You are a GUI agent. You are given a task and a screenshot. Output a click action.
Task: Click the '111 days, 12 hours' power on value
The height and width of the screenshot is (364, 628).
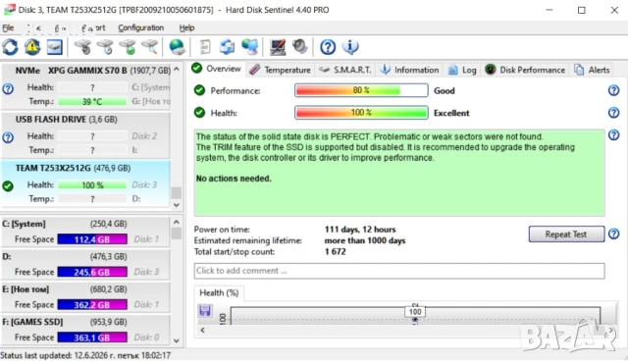click(360, 230)
